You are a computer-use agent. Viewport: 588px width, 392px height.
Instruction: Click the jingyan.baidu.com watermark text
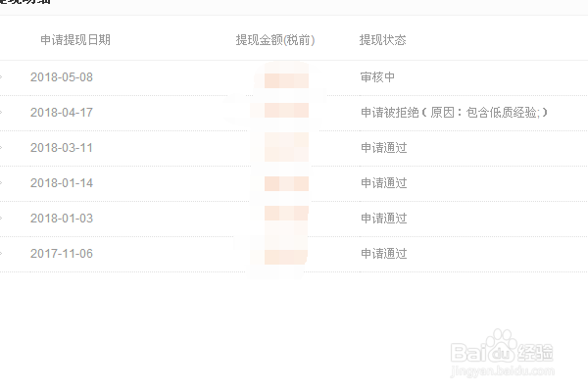(503, 371)
